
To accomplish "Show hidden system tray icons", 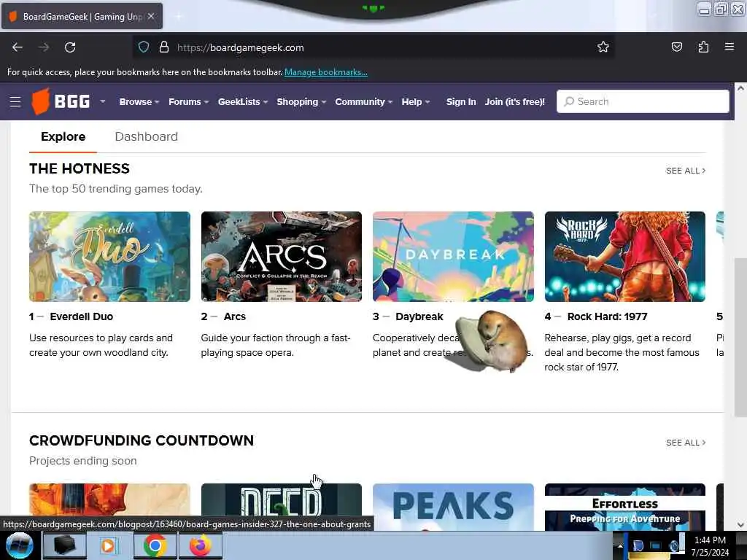I will (620, 545).
